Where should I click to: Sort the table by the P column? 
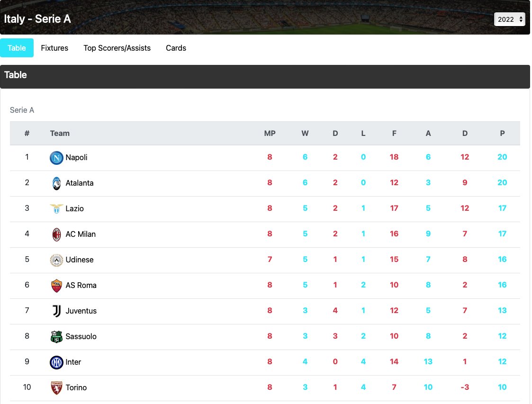[x=502, y=133]
